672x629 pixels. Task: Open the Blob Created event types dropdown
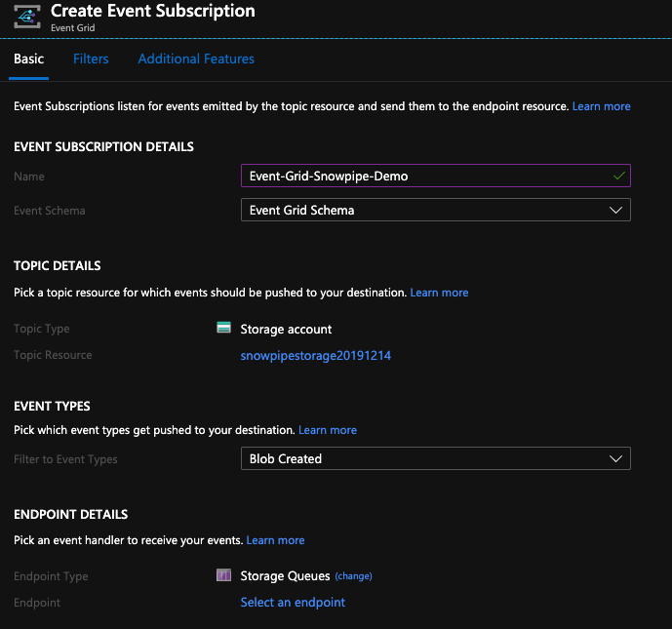pyautogui.click(x=435, y=458)
